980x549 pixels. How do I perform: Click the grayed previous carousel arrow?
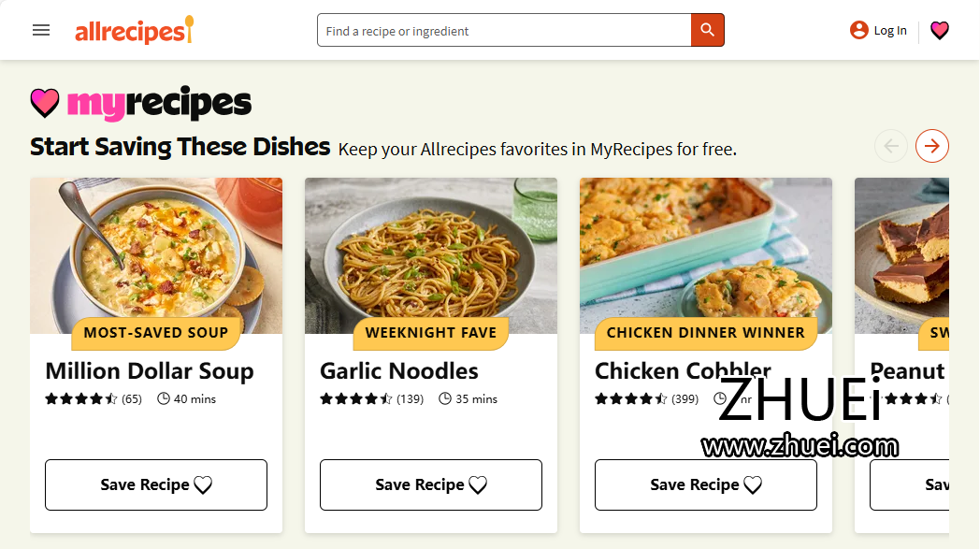click(891, 146)
